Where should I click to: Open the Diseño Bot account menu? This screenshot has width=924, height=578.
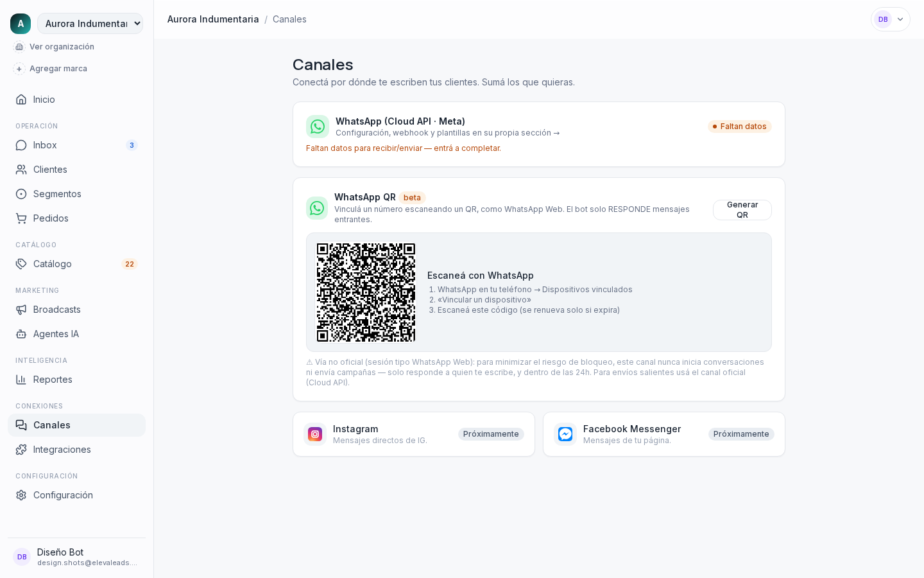click(76, 557)
